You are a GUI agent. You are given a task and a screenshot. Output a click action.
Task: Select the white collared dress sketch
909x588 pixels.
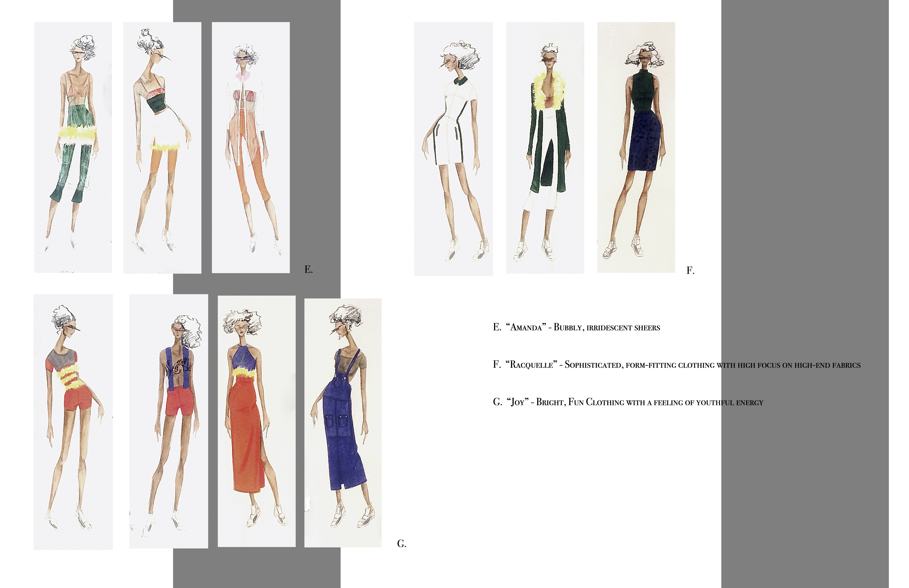pos(453,149)
